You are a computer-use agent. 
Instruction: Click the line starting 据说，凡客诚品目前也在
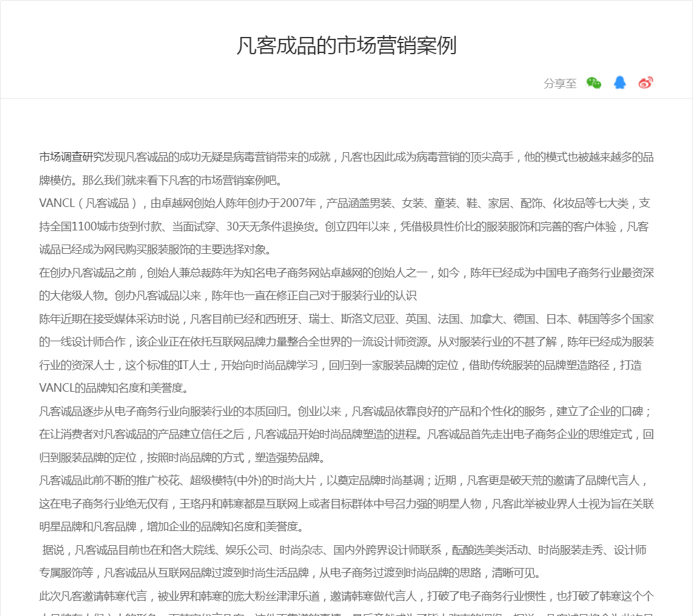tap(344, 549)
